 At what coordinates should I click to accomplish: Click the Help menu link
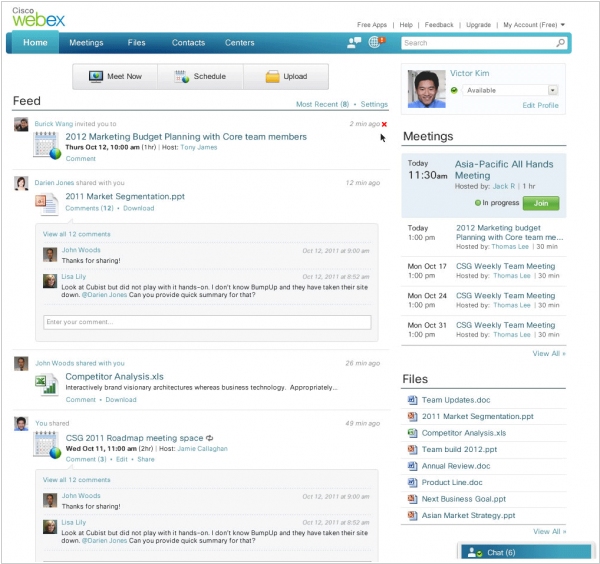pos(406,25)
